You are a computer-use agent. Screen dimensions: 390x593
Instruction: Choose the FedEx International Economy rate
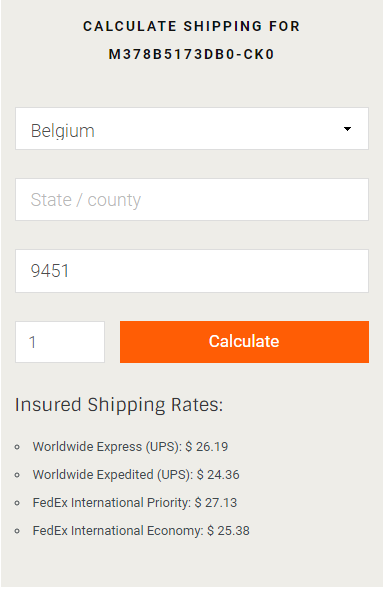click(x=141, y=531)
